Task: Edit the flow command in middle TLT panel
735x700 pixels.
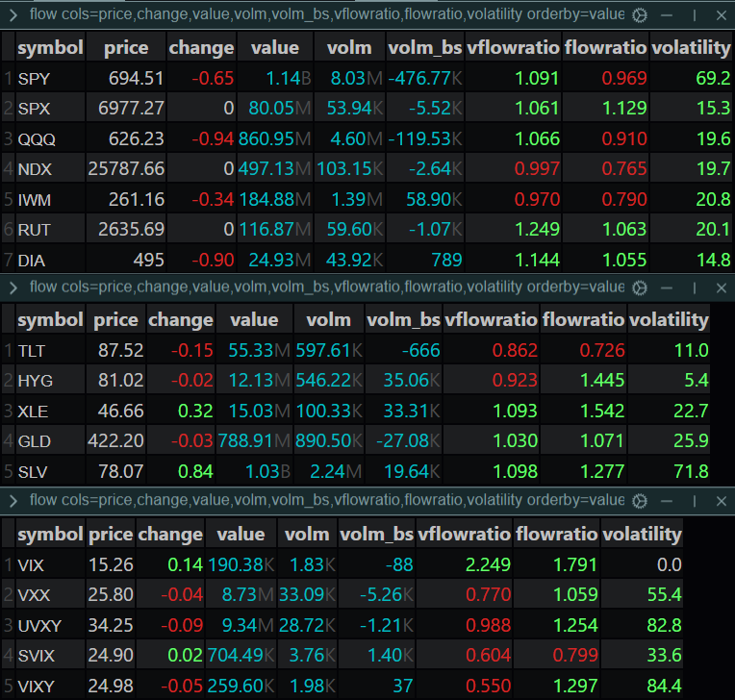Action: pyautogui.click(x=327, y=287)
